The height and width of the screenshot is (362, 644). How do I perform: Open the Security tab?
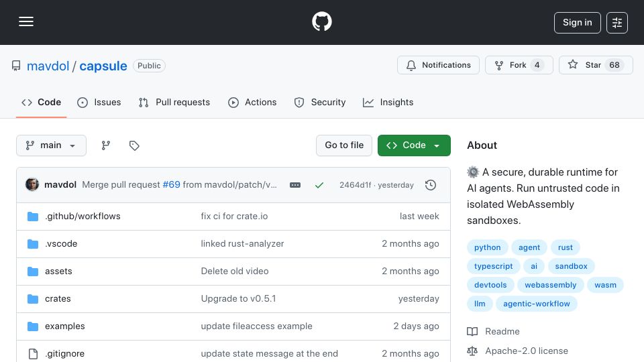coord(320,102)
